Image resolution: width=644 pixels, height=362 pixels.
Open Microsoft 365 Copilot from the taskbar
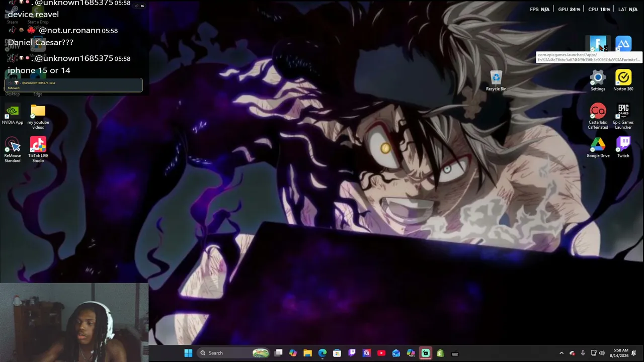(x=411, y=353)
